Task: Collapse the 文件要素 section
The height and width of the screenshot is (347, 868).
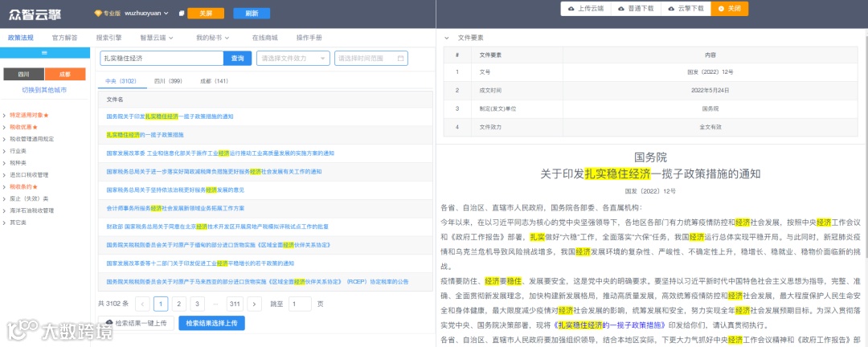Action: click(x=447, y=38)
